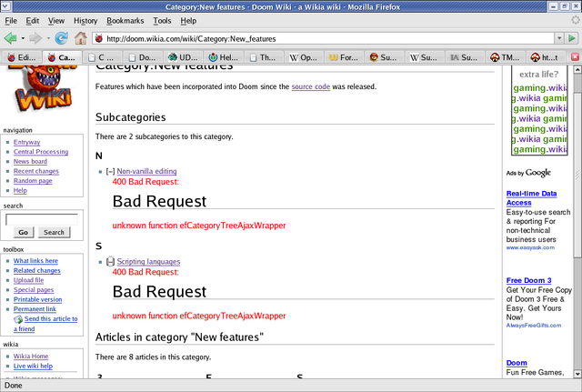582x392 pixels.
Task: Click the Search button
Action: (x=55, y=232)
